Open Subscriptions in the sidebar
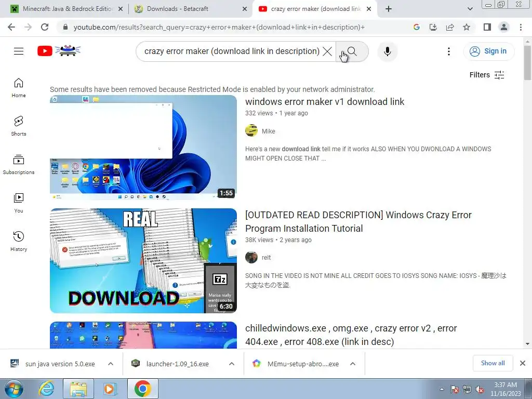This screenshot has height=399, width=532. click(x=19, y=165)
